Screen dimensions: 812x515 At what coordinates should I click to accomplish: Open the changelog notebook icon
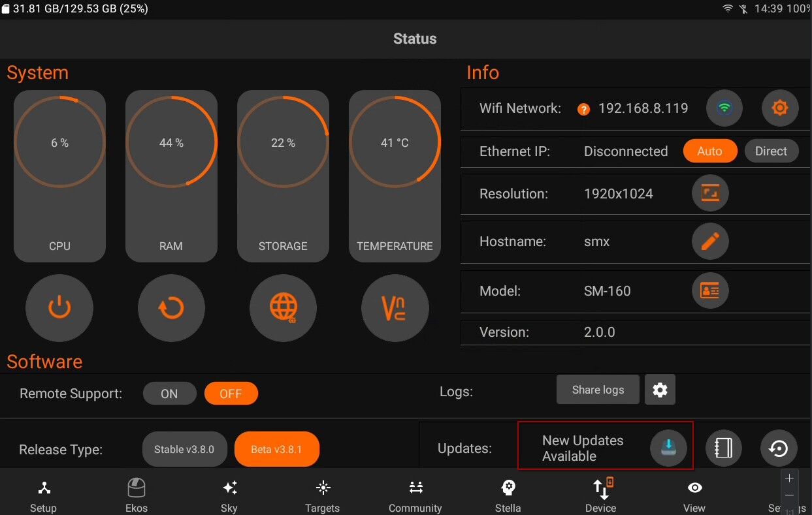click(723, 448)
